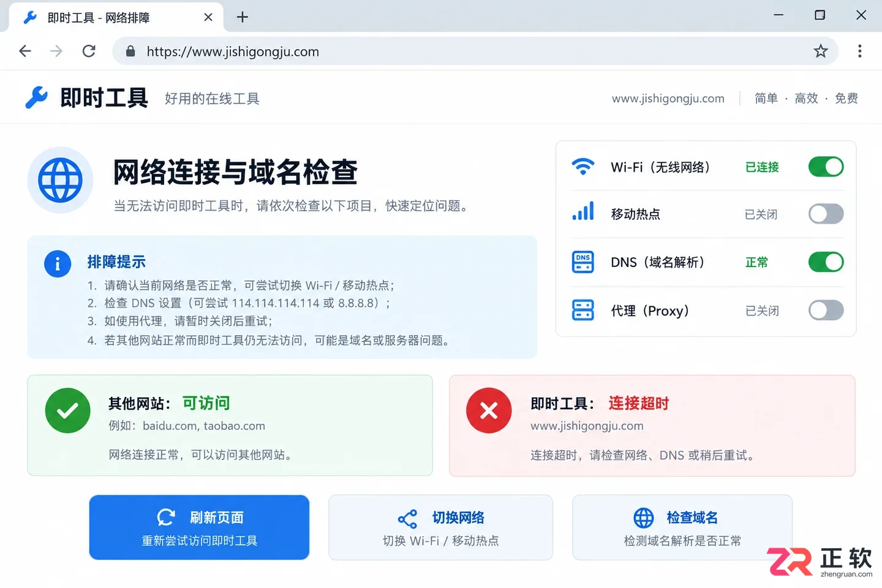Click the refresh icon inside 刷新页面 button

click(x=166, y=518)
